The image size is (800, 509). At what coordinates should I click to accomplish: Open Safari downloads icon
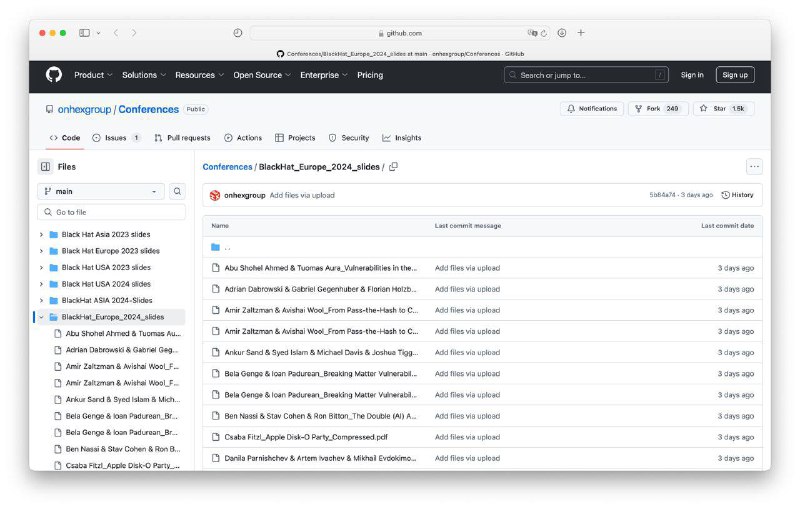pos(562,33)
